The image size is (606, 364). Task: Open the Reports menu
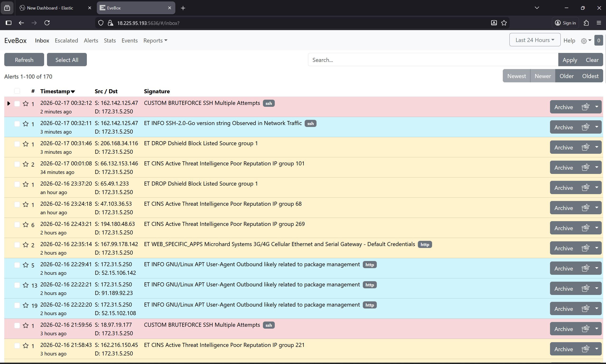pos(155,41)
